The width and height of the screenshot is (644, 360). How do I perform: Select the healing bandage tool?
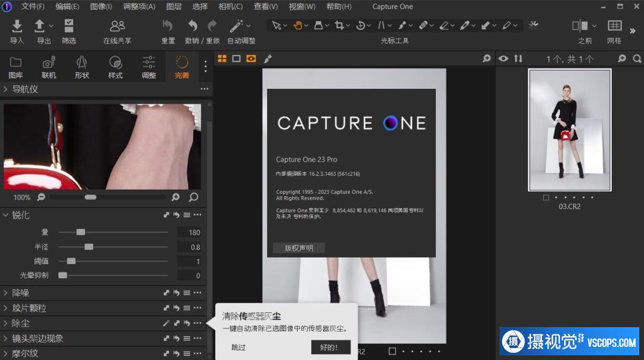coord(423,26)
